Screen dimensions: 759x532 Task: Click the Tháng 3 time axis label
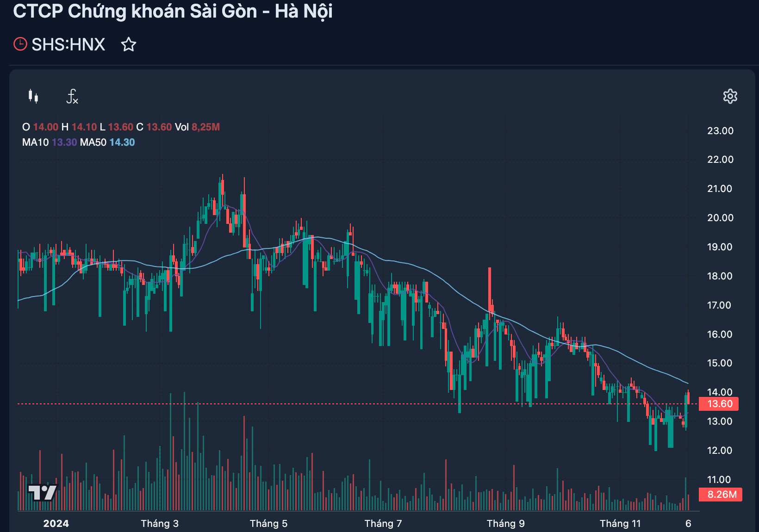(x=160, y=524)
